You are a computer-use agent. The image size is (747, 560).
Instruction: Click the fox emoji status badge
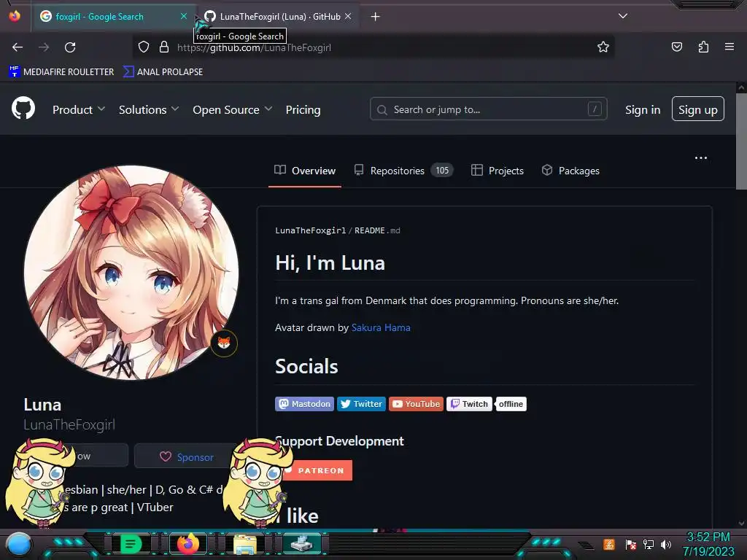click(x=224, y=343)
